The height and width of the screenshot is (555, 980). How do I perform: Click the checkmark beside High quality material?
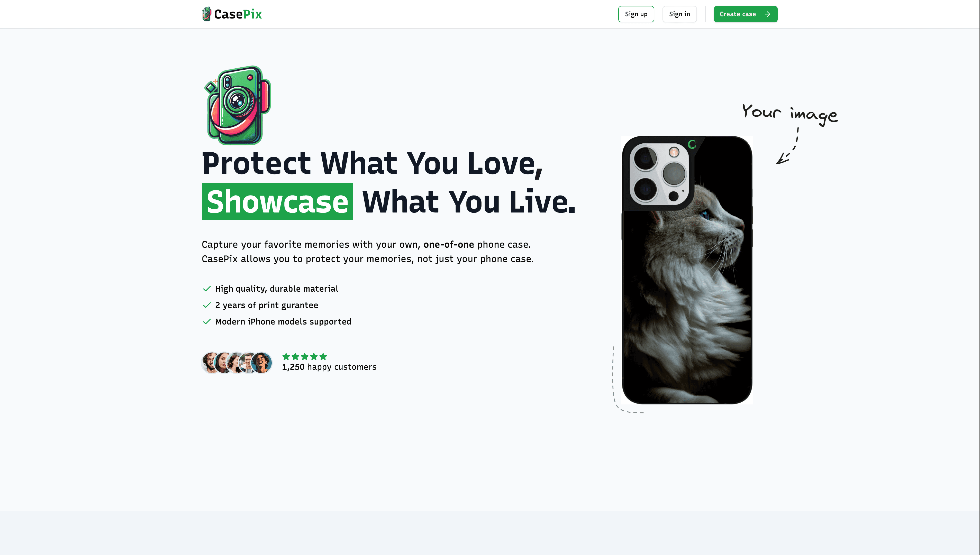(207, 289)
